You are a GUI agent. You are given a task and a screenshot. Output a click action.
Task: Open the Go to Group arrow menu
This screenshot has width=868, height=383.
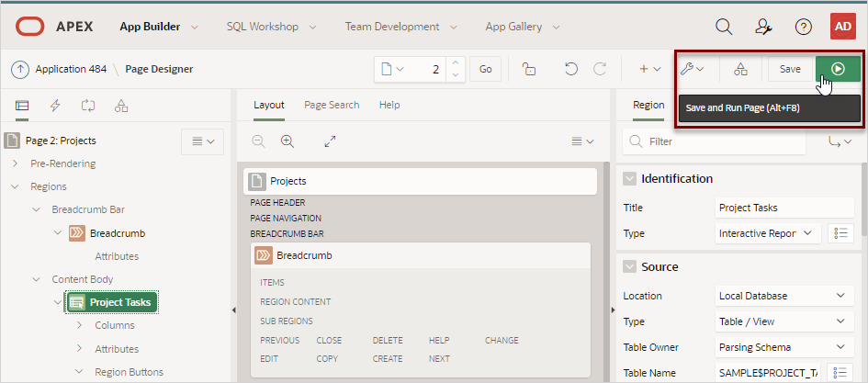coord(840,142)
